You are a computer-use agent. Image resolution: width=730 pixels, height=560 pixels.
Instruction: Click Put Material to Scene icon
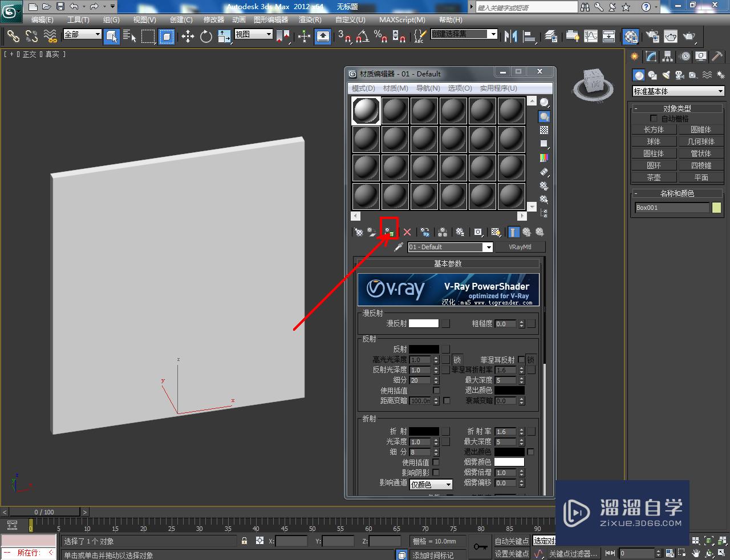coord(372,232)
